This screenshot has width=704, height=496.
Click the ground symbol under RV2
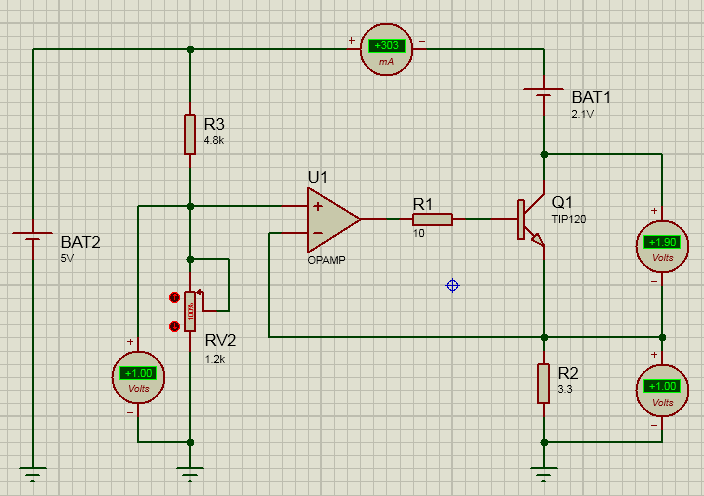[x=190, y=474]
